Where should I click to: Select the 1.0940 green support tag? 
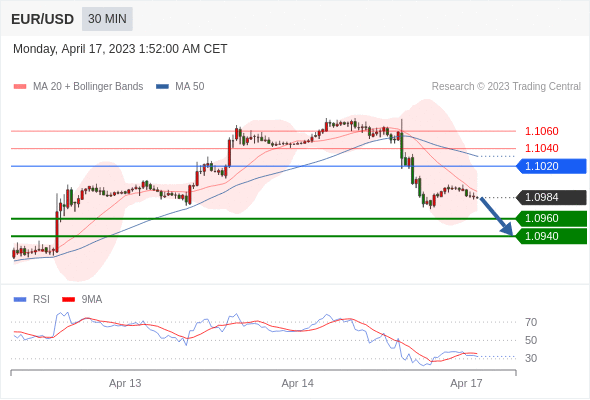pyautogui.click(x=551, y=236)
